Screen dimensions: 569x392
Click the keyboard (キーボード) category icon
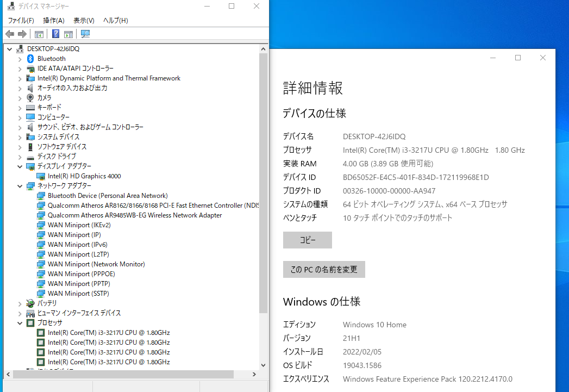(x=30, y=108)
